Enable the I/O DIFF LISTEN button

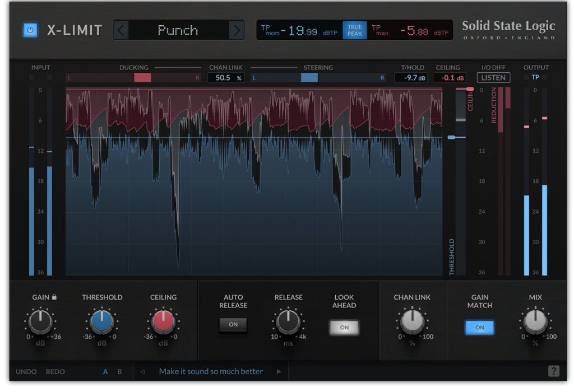[x=493, y=77]
